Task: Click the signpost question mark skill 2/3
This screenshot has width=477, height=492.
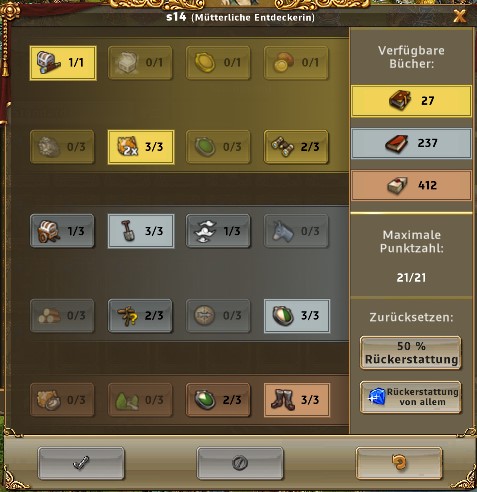Action: click(x=140, y=315)
